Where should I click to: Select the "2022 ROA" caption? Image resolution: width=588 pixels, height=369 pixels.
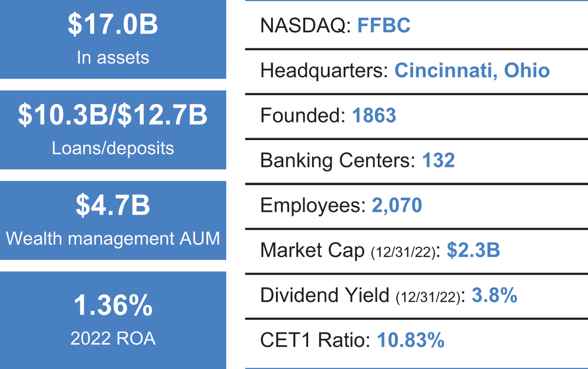[x=113, y=339]
